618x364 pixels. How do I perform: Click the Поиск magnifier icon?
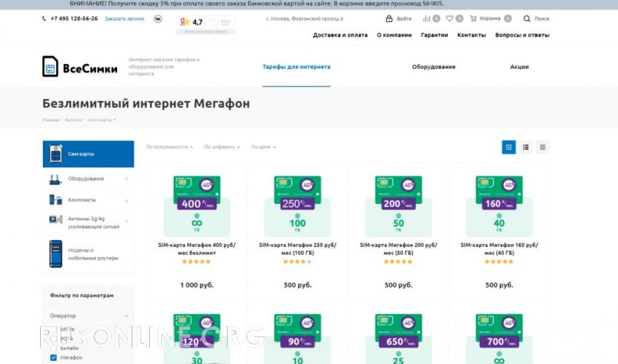(526, 18)
